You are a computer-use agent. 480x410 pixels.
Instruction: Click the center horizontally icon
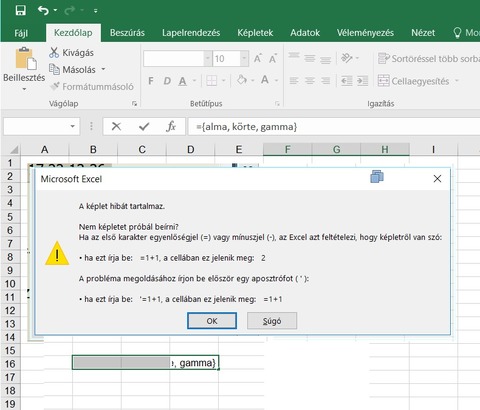(x=310, y=81)
